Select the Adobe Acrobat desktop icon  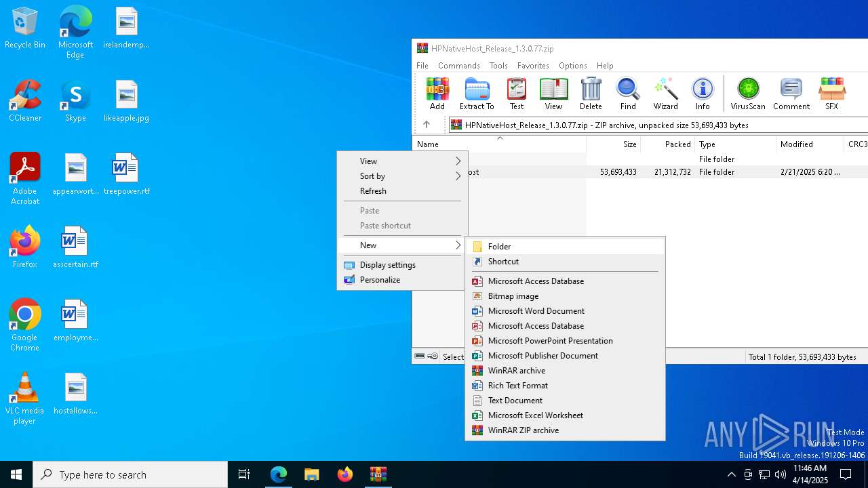[x=25, y=179]
